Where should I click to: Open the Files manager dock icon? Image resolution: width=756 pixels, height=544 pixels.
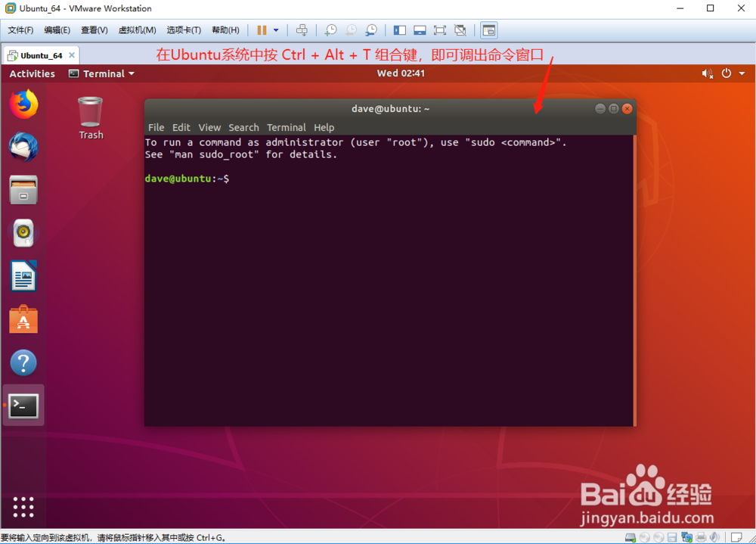[23, 190]
